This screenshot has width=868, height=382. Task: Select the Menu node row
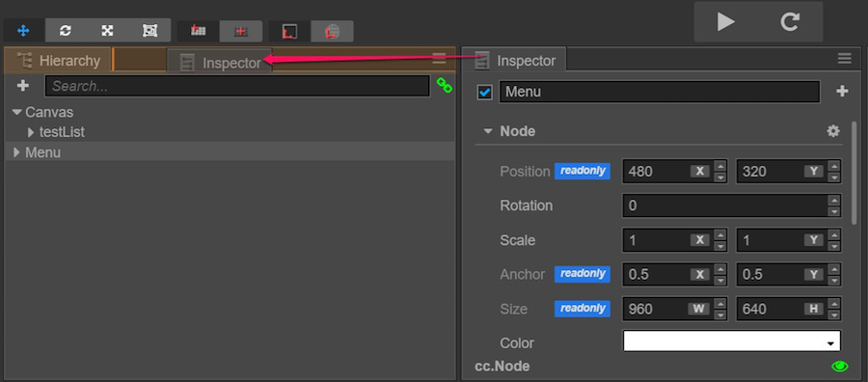230,151
